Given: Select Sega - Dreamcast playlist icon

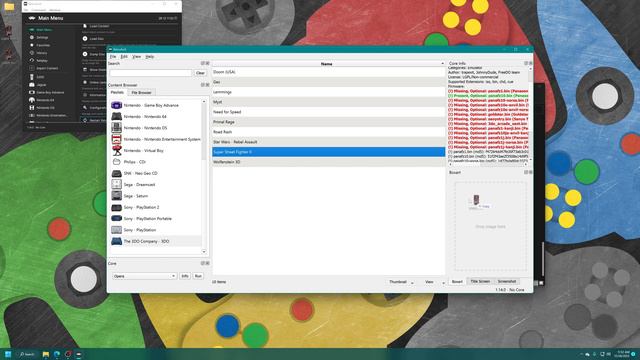Looking at the screenshot, I should [x=116, y=184].
